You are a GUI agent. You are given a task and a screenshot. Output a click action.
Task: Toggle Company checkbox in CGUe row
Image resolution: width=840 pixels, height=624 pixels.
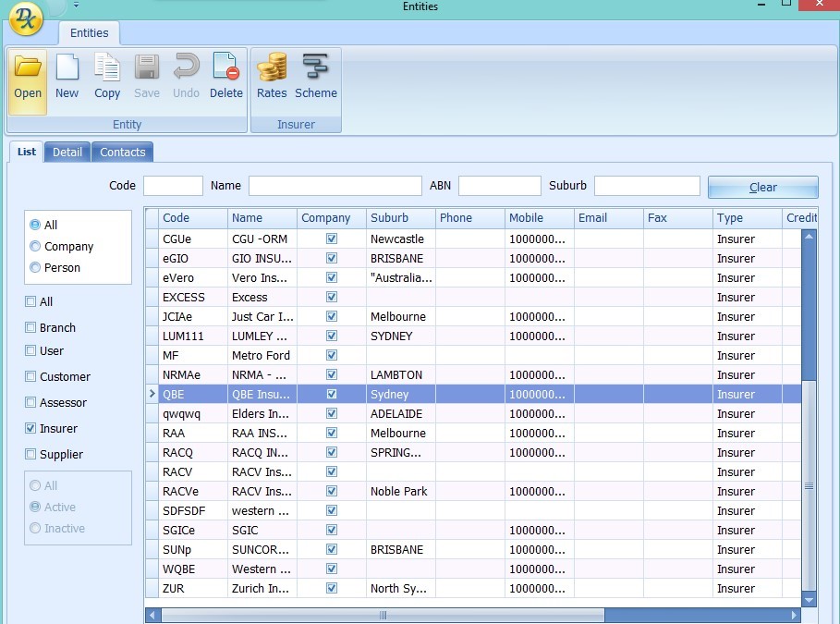[x=332, y=239]
